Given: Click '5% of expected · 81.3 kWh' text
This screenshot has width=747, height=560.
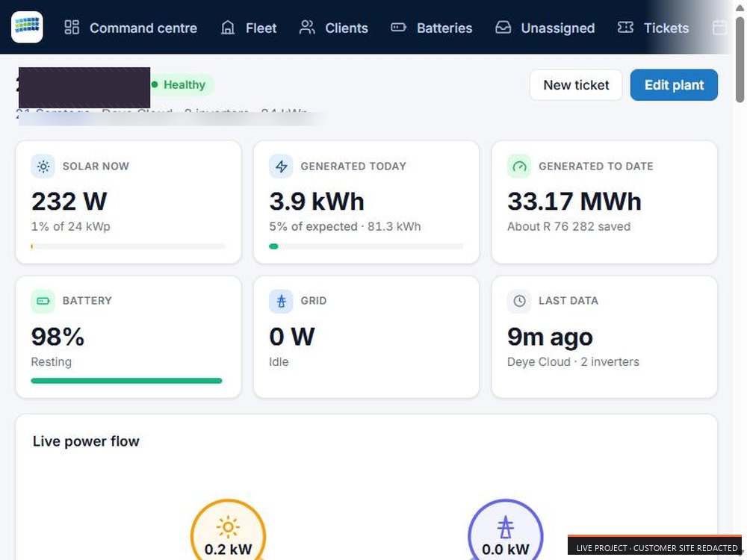Looking at the screenshot, I should click(345, 227).
